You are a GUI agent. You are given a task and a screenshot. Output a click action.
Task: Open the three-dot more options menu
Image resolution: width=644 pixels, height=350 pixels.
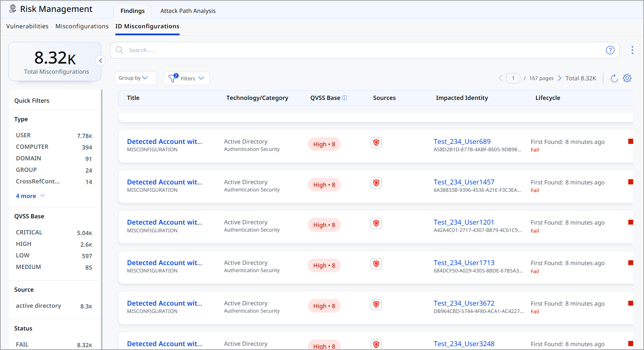click(632, 50)
